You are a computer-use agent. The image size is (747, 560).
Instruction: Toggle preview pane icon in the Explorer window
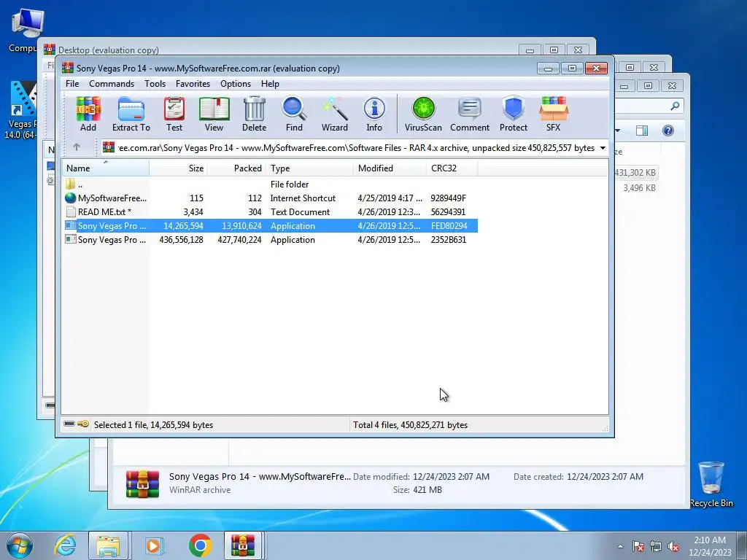(x=642, y=131)
